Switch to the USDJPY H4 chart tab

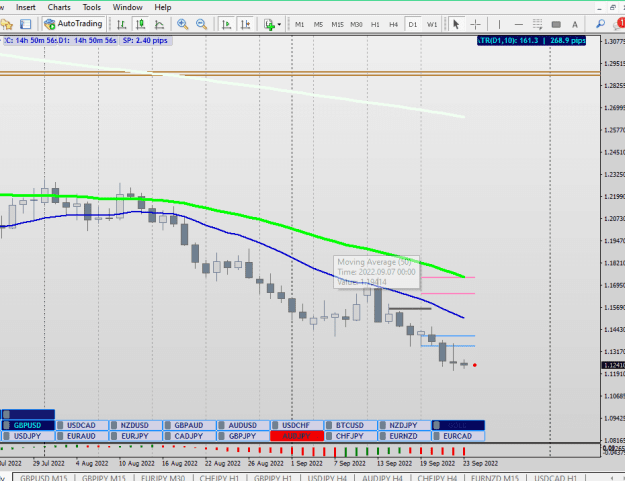(x=327, y=477)
